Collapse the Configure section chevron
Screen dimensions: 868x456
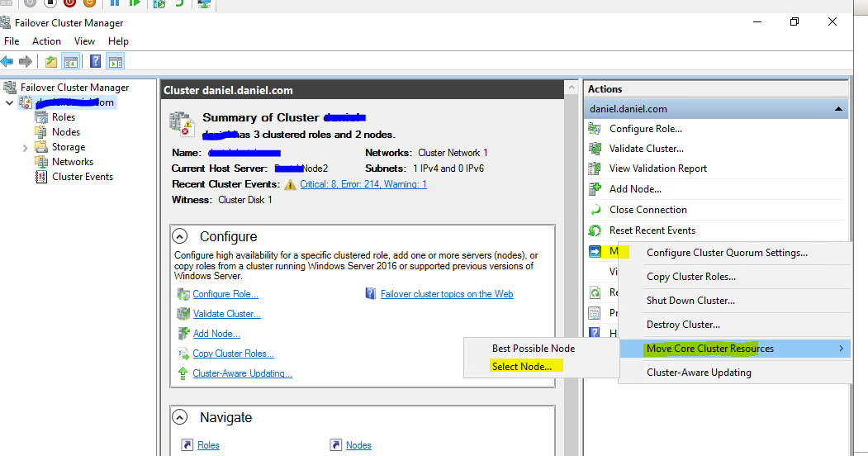click(x=179, y=236)
